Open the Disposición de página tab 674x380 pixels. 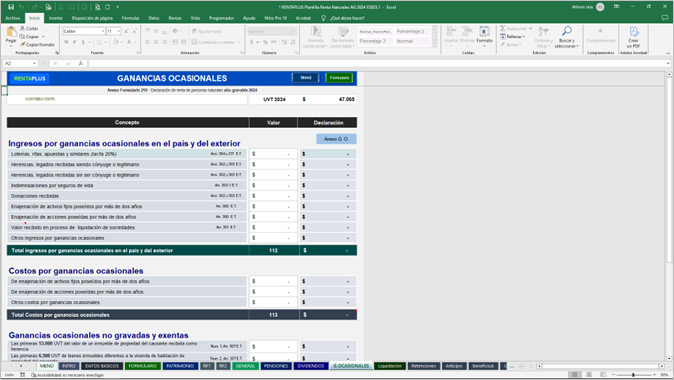pos(92,18)
